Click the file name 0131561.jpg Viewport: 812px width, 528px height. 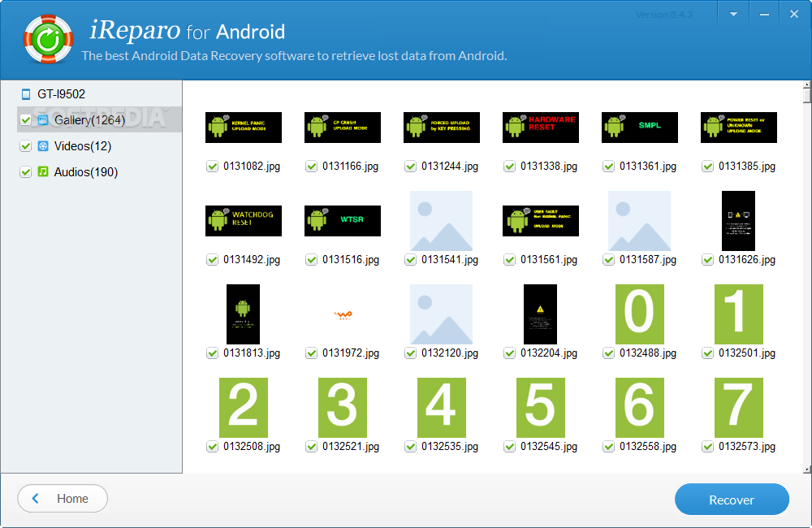(549, 260)
